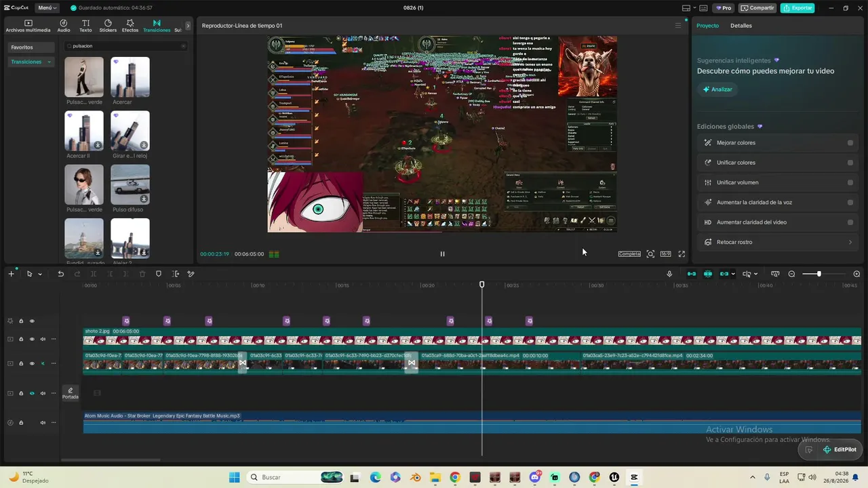
Task: Click the timeline fit-to-view icon beside zoom out
Action: point(775,274)
